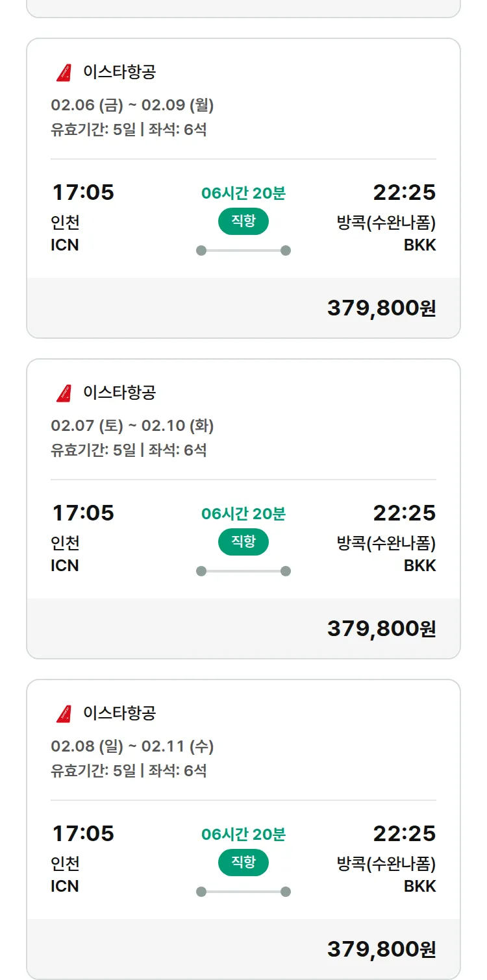Click 직항 badge on the 02.06 flight
Screen dimensions: 487x980
point(243,221)
